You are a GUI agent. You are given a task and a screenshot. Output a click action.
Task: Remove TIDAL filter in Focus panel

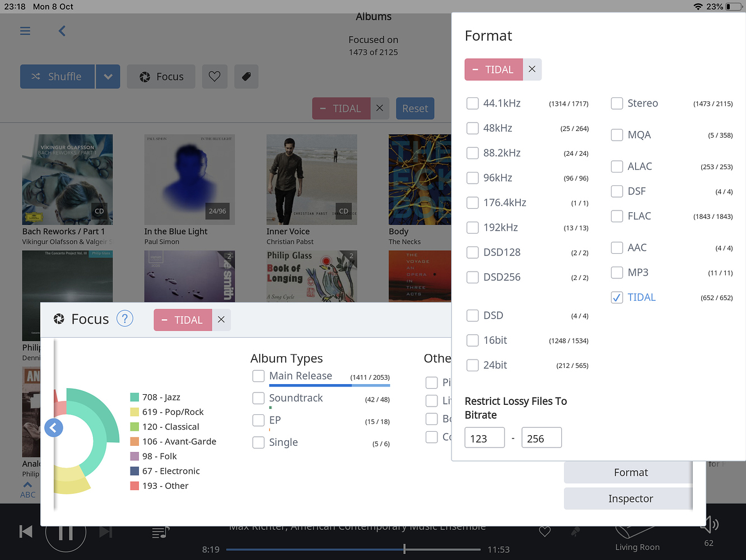click(x=221, y=320)
